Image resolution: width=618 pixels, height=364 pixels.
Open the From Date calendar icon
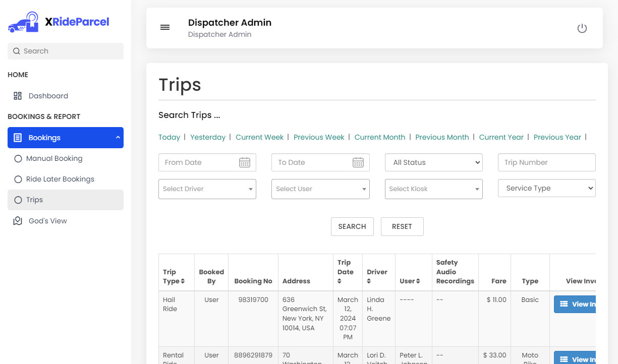point(245,162)
